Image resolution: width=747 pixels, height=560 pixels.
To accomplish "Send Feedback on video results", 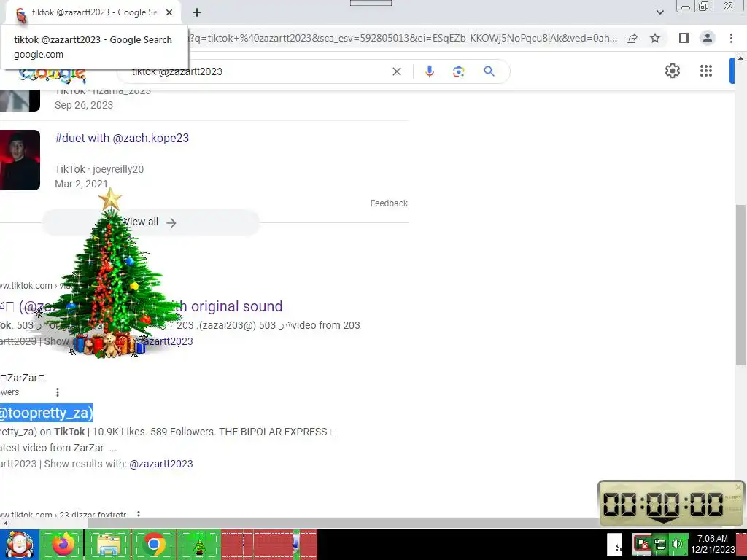I will [389, 203].
